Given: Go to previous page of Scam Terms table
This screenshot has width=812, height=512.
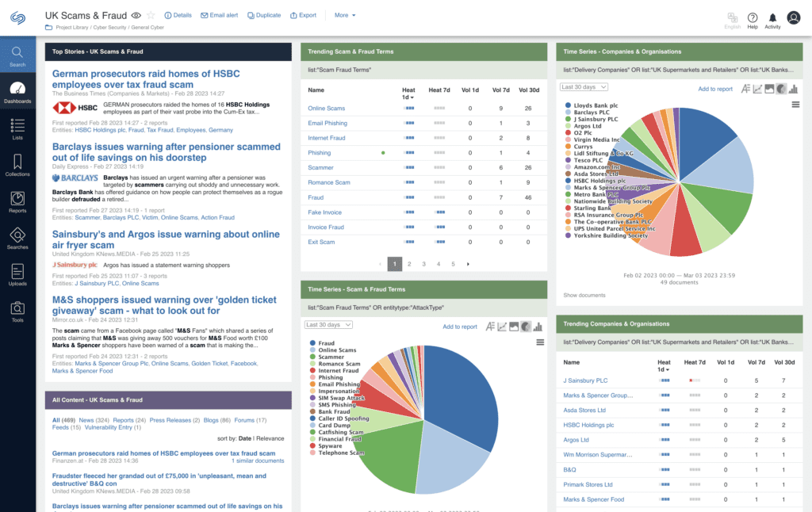Looking at the screenshot, I should tap(380, 264).
